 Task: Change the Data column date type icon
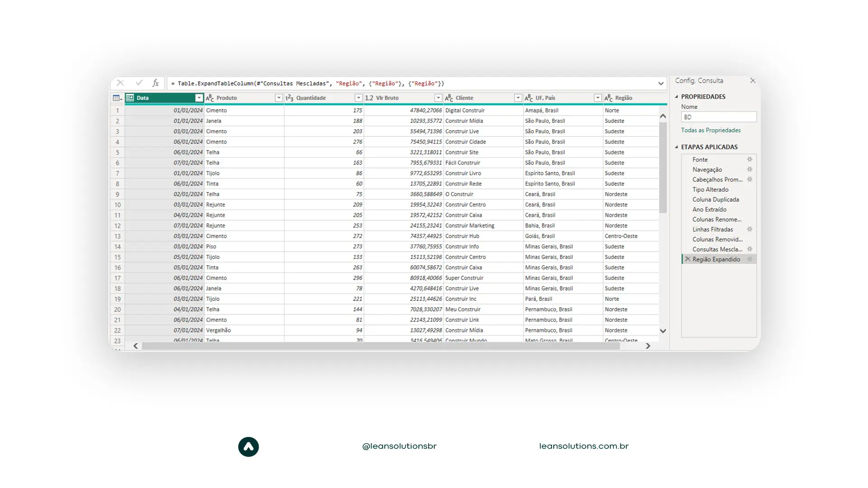(x=130, y=98)
